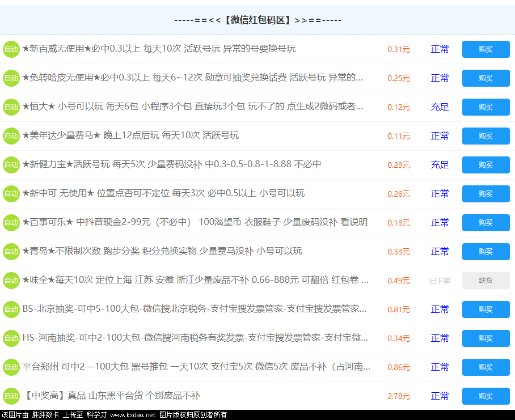Open the ★新中可 无使用★ product title
The width and height of the screenshot is (515, 420).
163,193
